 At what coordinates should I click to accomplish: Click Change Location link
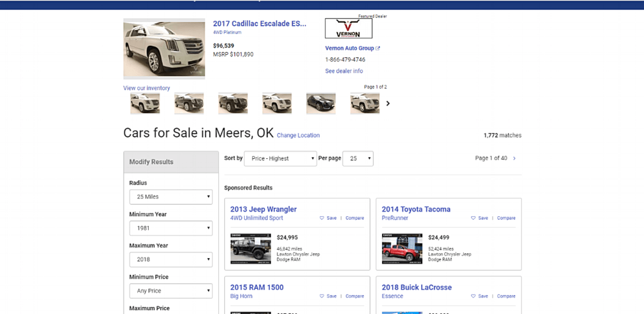(x=298, y=136)
